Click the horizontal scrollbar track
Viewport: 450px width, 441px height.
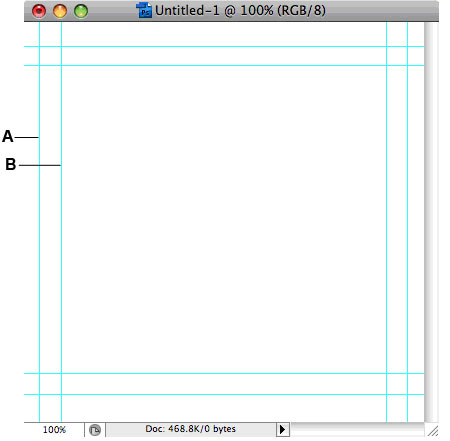[x=357, y=429]
